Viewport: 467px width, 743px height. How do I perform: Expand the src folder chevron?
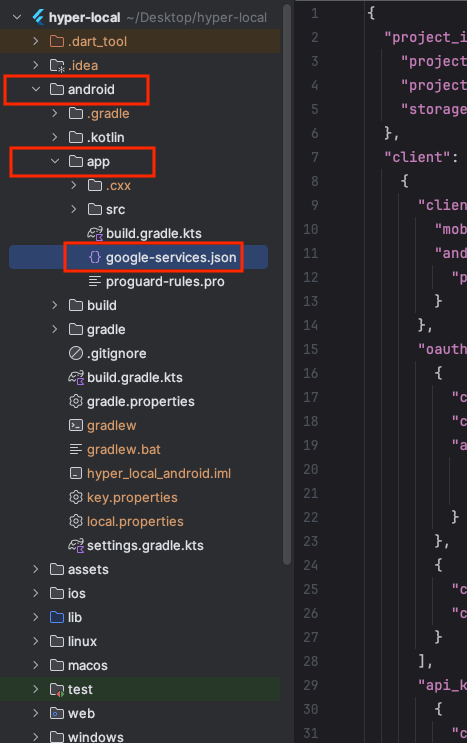74,209
